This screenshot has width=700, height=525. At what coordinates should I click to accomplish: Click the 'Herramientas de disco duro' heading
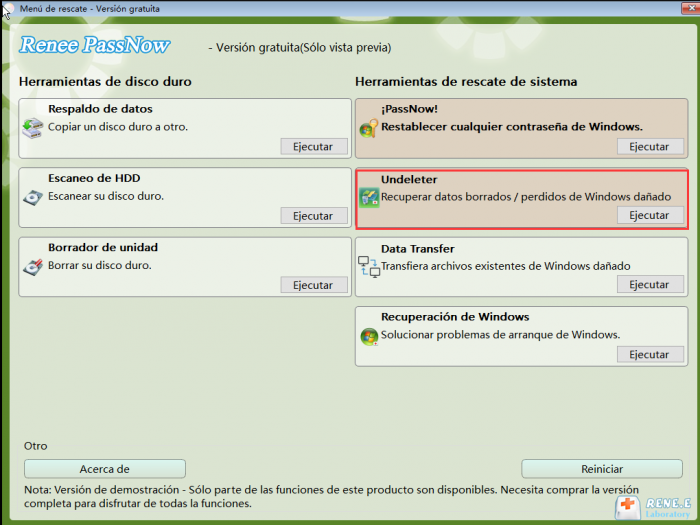105,82
